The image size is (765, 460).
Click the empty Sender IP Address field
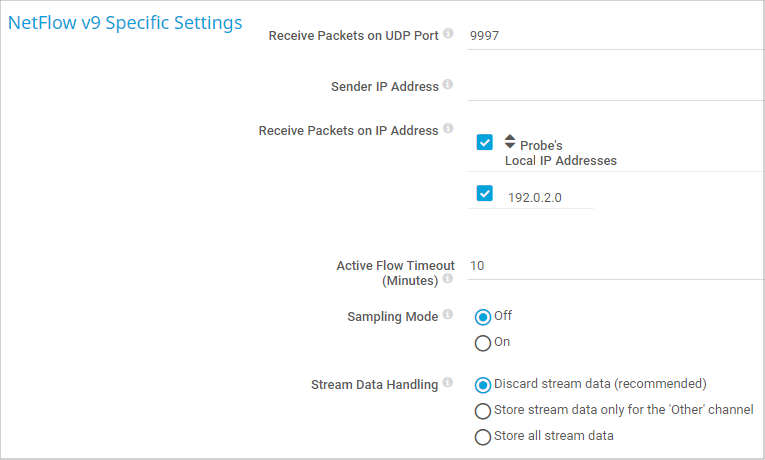[x=610, y=87]
